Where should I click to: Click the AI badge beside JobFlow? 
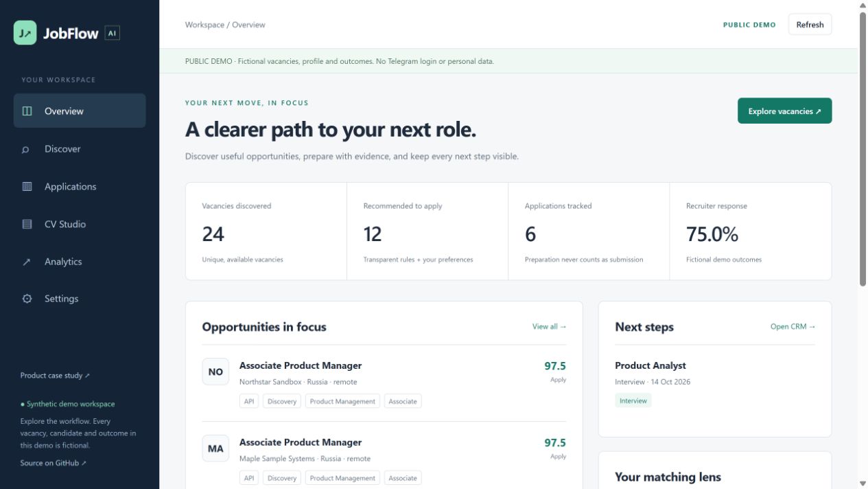(x=113, y=33)
